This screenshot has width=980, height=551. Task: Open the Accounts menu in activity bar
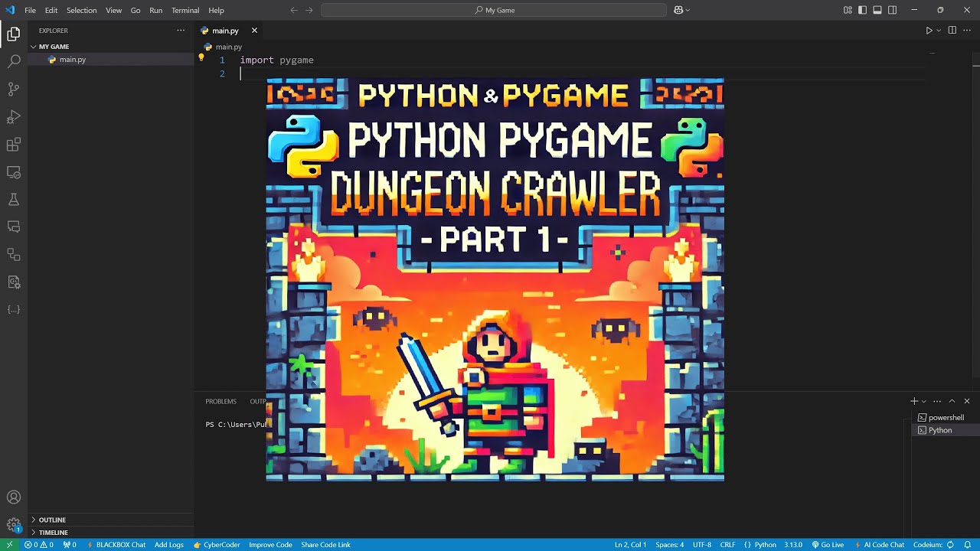[14, 497]
